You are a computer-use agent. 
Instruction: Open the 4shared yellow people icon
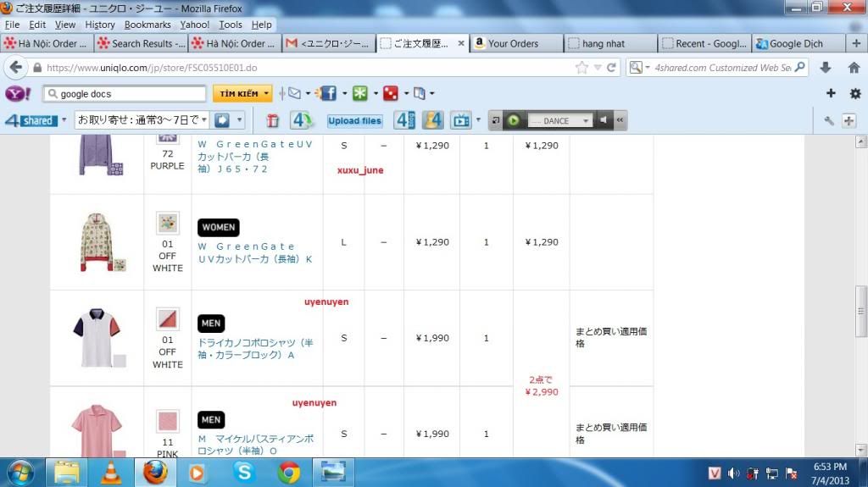coord(433,120)
